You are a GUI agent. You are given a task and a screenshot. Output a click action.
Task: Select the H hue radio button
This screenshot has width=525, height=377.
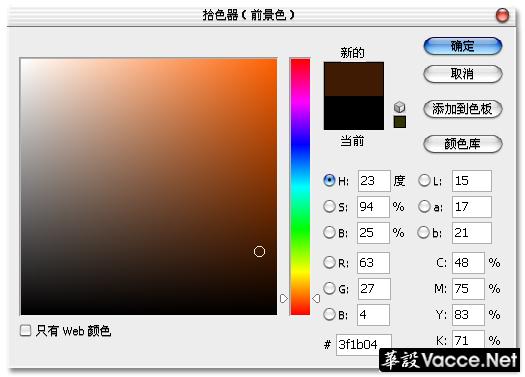329,180
